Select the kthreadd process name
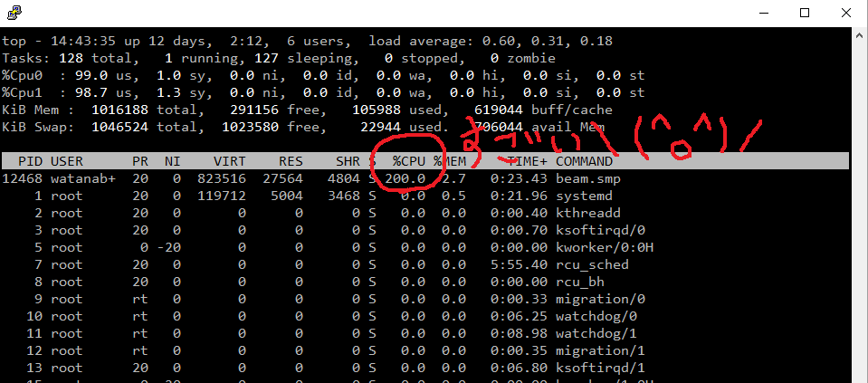868x383 pixels. (588, 213)
